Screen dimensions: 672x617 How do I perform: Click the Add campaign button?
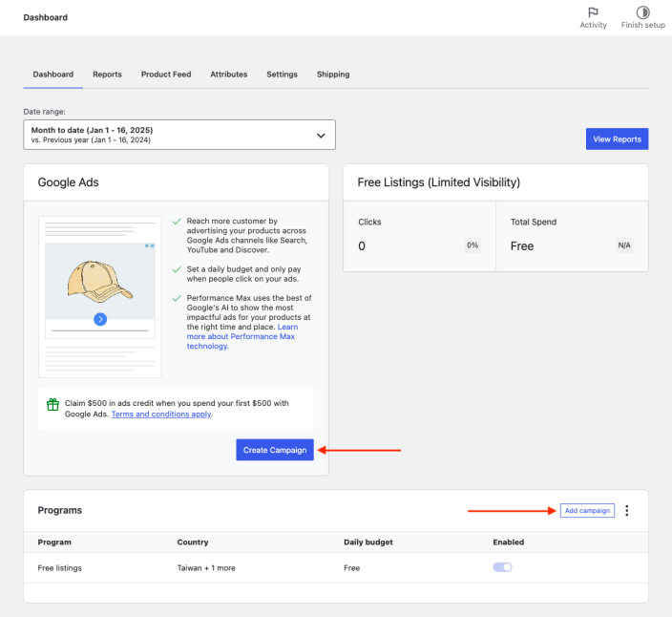[x=587, y=511]
